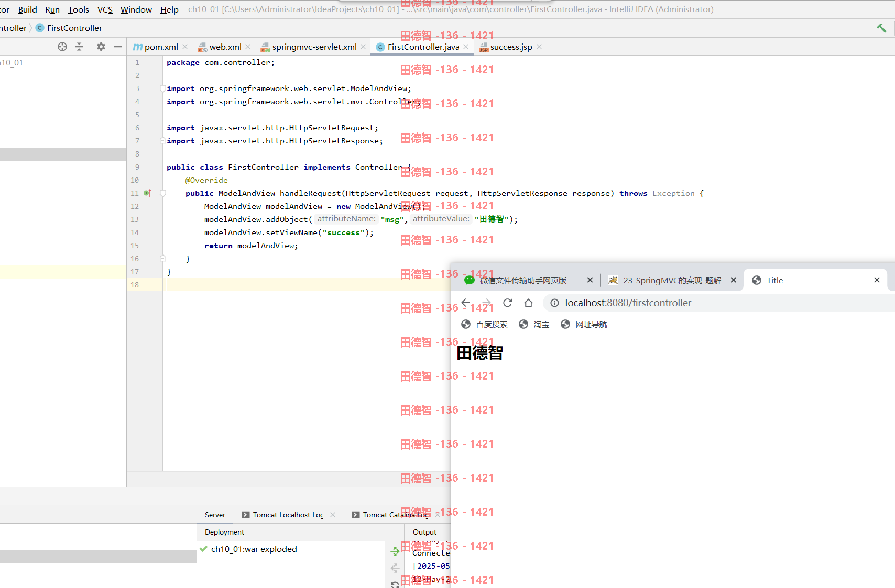Select ch10_01:war exploded deployment
Image resolution: width=895 pixels, height=588 pixels.
coord(254,549)
